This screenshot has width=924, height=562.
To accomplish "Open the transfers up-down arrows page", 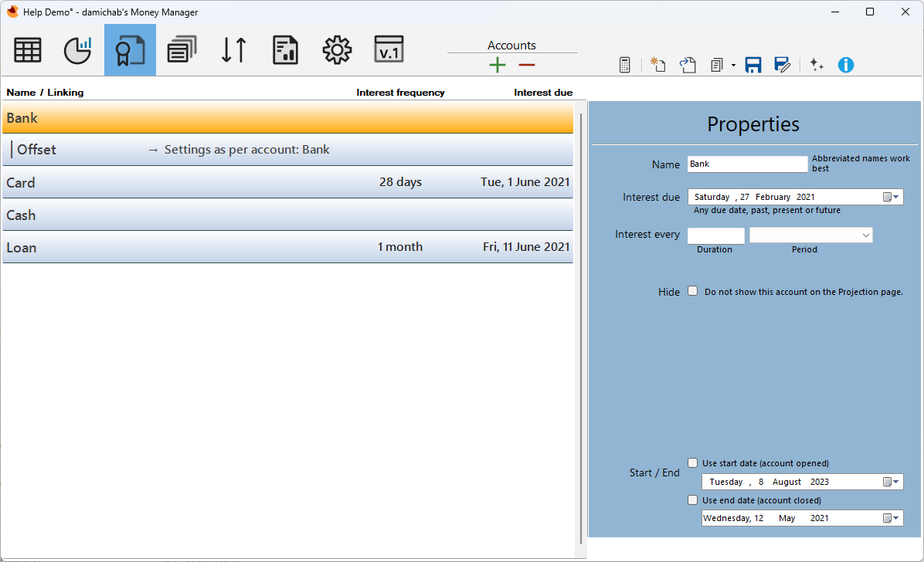I will coord(234,50).
